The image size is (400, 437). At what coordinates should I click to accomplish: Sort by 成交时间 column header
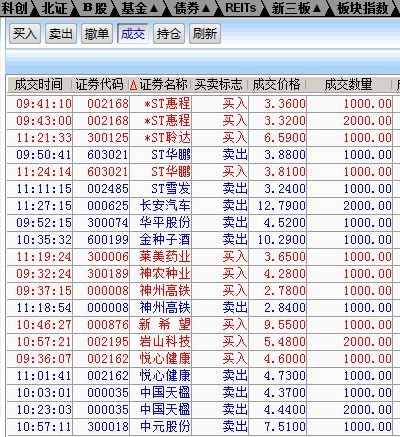click(39, 84)
